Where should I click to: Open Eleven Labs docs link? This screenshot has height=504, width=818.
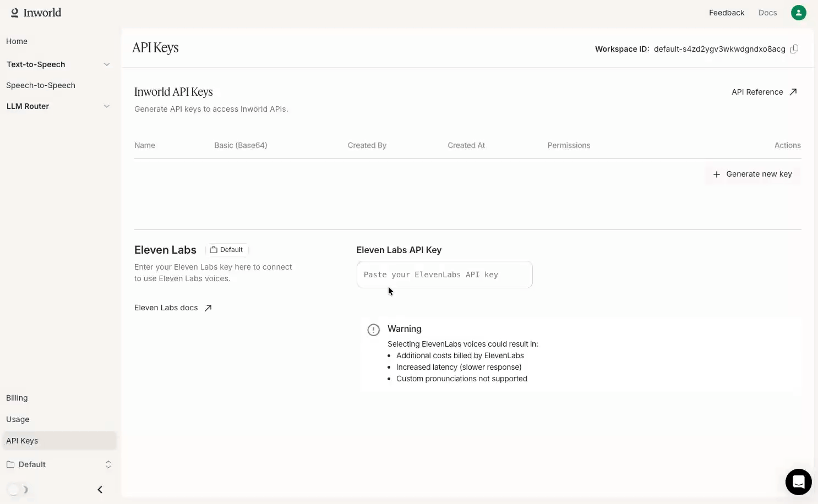point(173,308)
